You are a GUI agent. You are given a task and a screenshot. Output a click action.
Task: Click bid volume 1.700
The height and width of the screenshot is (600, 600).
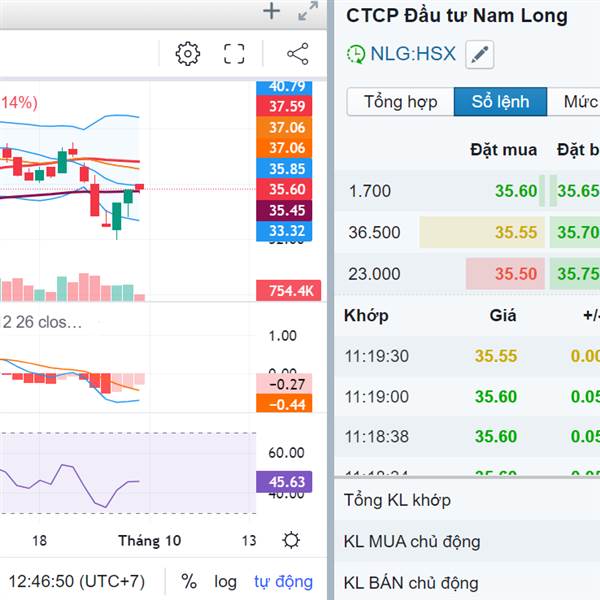coord(370,191)
